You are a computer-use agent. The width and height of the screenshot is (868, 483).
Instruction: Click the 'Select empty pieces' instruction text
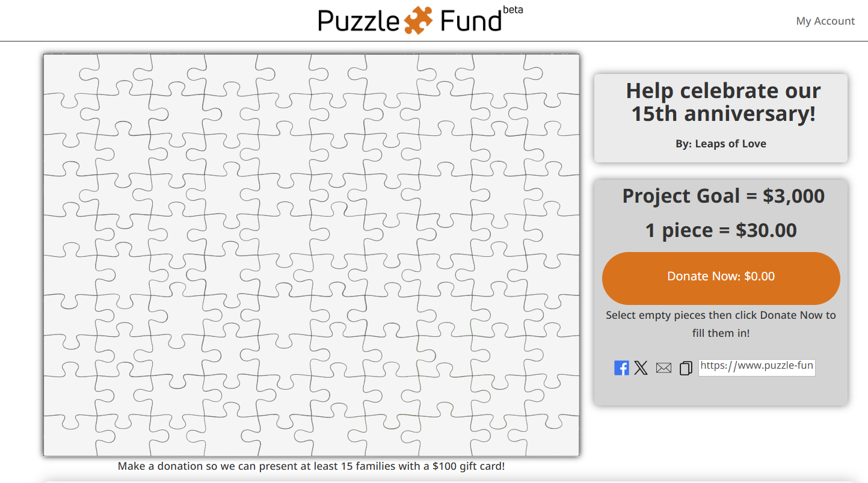point(721,324)
